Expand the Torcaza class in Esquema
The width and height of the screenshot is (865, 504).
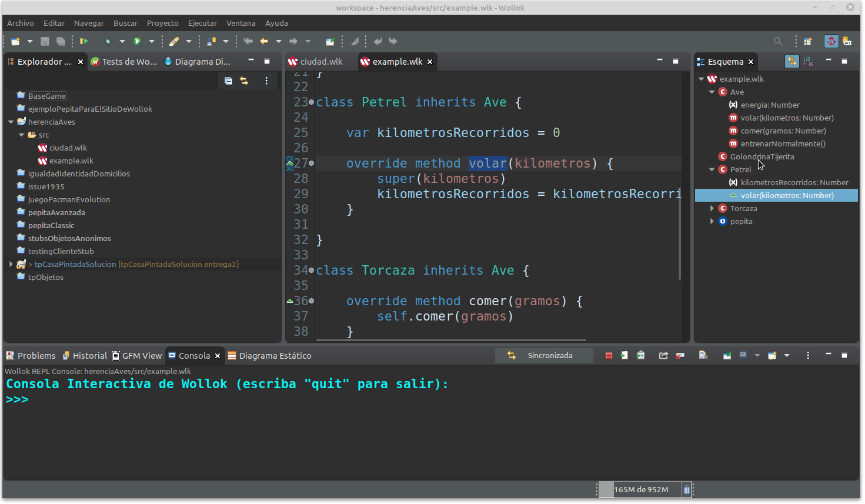pos(712,208)
